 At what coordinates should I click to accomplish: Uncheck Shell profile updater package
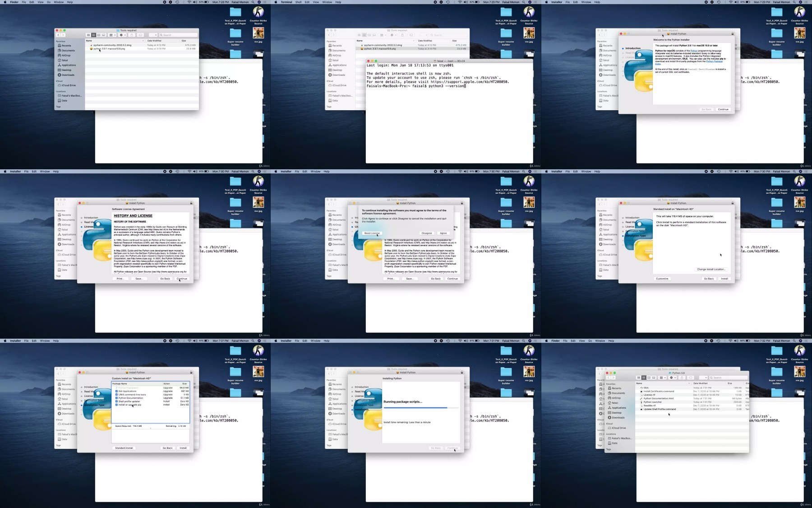[x=116, y=401]
